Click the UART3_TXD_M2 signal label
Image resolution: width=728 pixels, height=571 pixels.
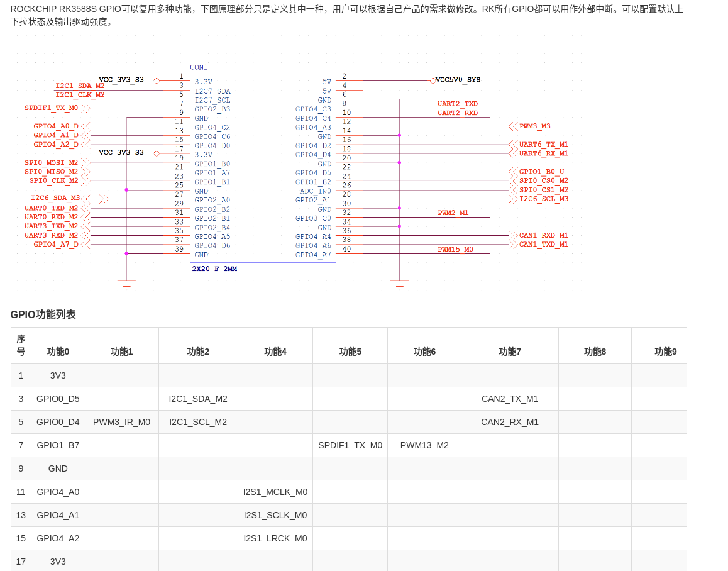(51, 226)
